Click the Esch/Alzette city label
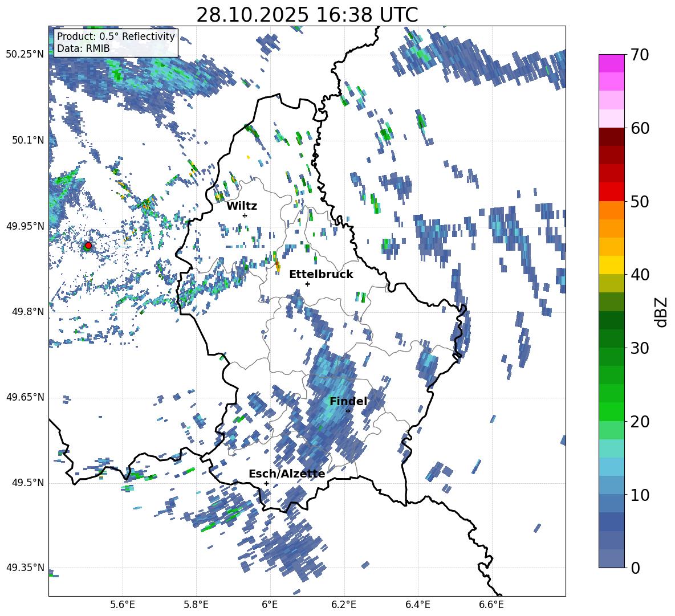This screenshot has height=616, width=675. (x=287, y=474)
